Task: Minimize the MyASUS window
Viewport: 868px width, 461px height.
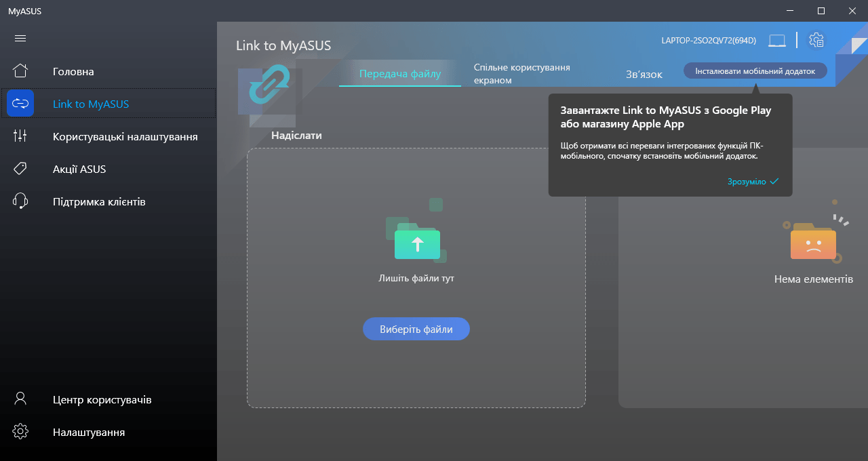Action: [790, 10]
